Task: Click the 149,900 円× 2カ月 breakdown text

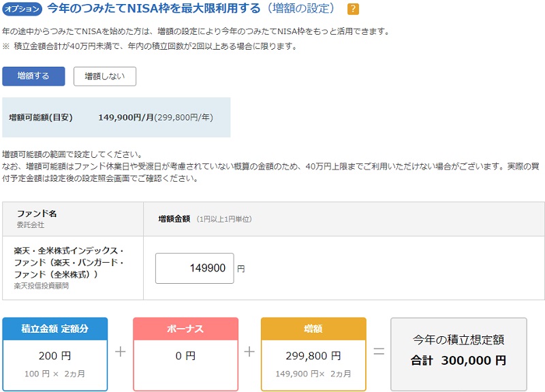Action: (313, 374)
